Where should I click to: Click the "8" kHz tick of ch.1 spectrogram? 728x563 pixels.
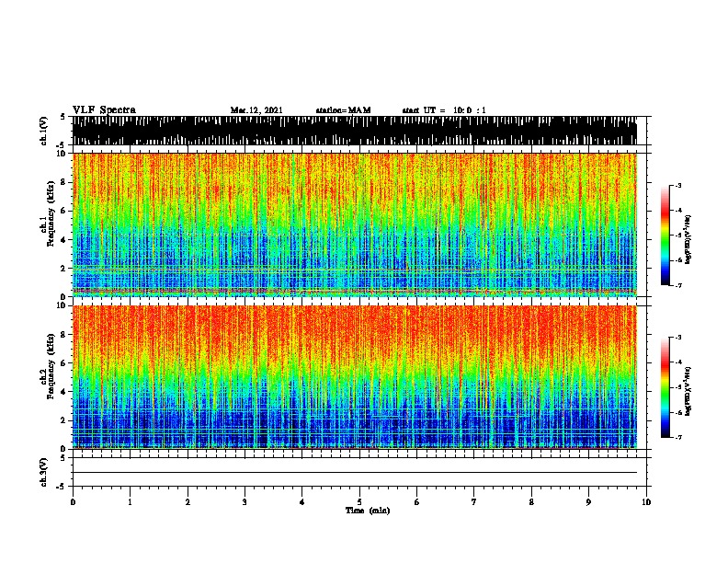(x=65, y=182)
